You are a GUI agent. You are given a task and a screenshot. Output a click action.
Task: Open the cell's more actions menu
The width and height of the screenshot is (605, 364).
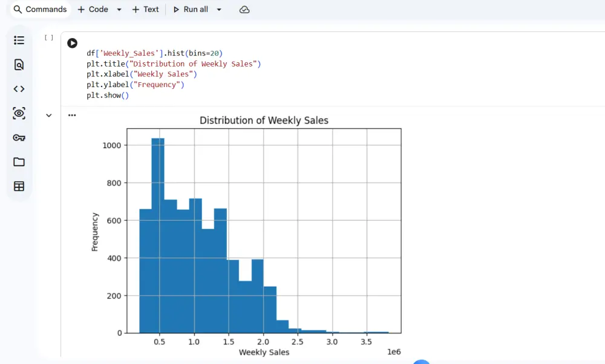[71, 114]
